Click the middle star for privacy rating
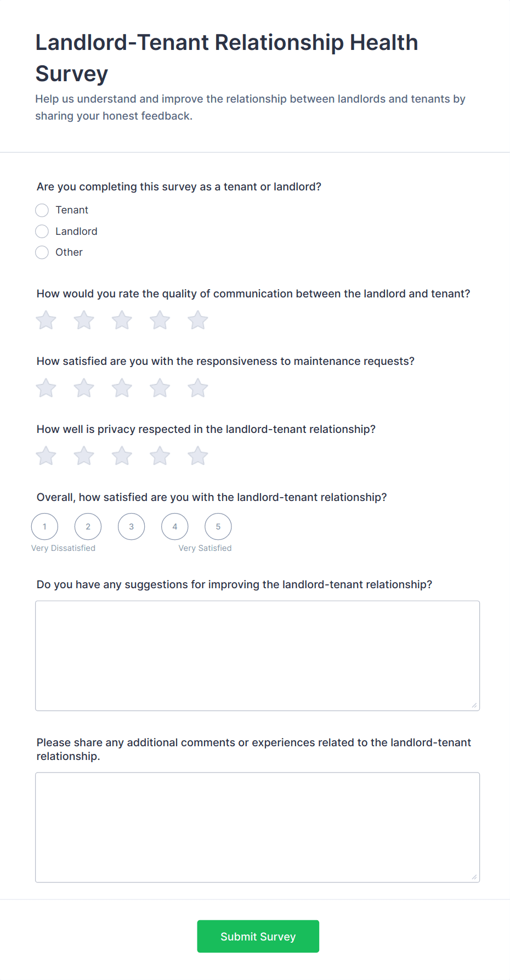This screenshot has width=510, height=980. (x=122, y=455)
